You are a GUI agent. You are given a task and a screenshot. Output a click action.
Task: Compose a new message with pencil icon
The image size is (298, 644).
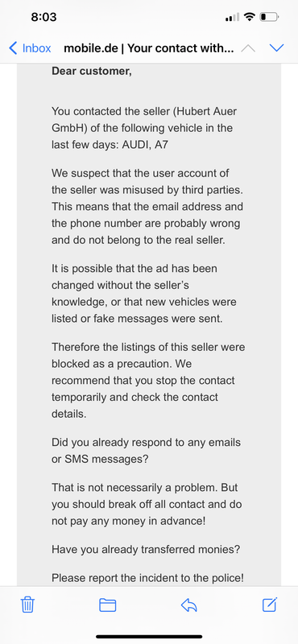(x=270, y=605)
